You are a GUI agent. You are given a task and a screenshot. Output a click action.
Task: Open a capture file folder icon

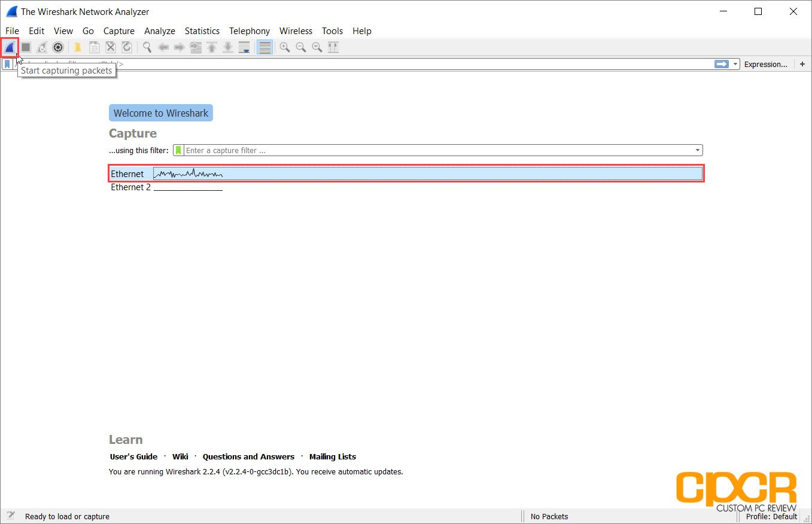(78, 47)
